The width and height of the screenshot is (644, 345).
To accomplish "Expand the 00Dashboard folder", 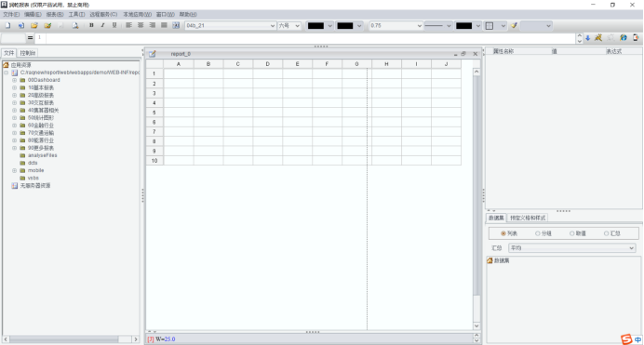I will pyautogui.click(x=14, y=80).
